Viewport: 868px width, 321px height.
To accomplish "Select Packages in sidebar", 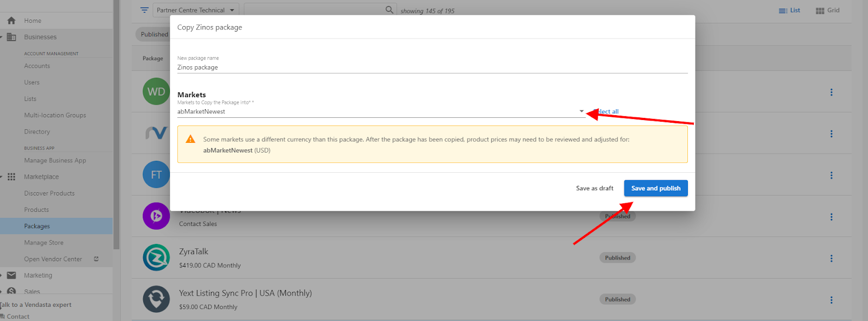I will 56,226.
